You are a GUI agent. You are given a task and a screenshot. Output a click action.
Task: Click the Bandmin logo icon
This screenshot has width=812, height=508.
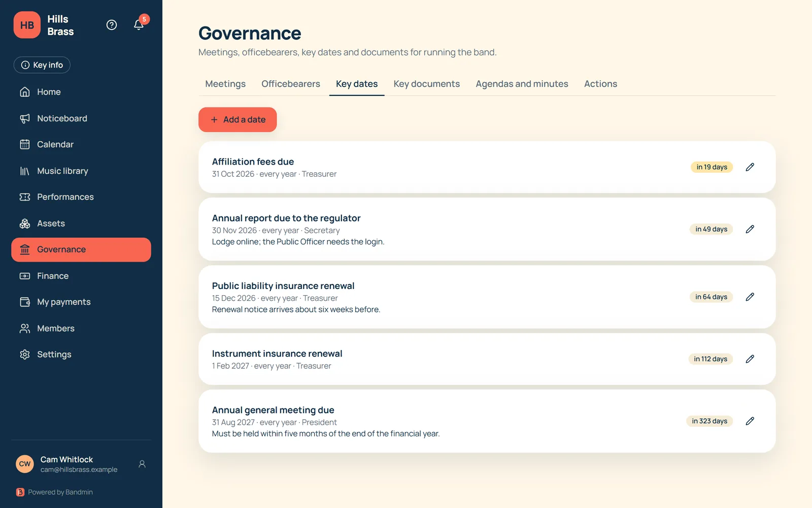coord(20,492)
